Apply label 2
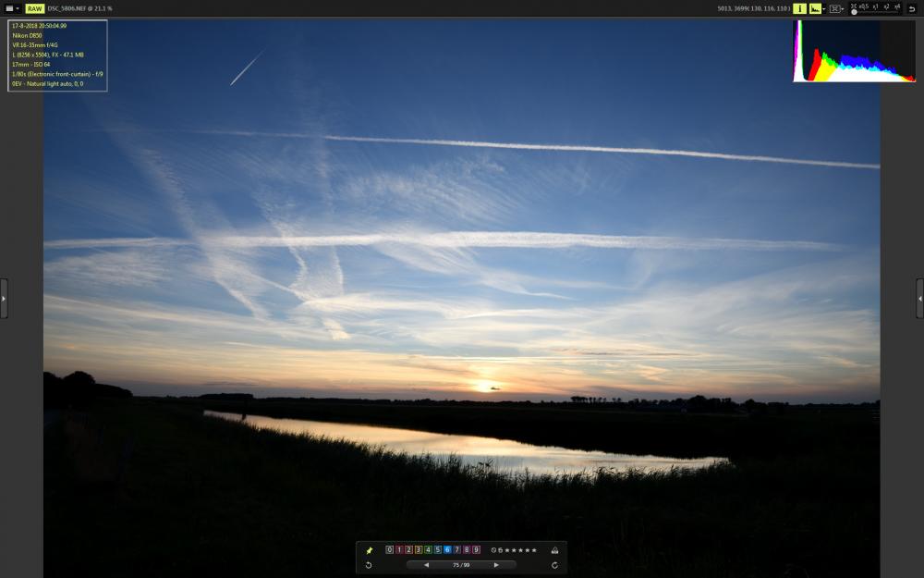924x578 pixels. [409, 549]
